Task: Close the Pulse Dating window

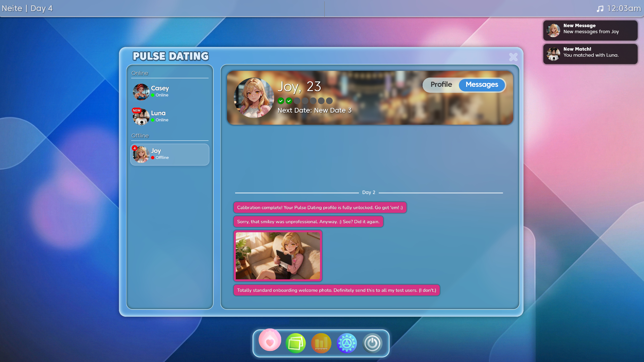Action: [x=513, y=57]
